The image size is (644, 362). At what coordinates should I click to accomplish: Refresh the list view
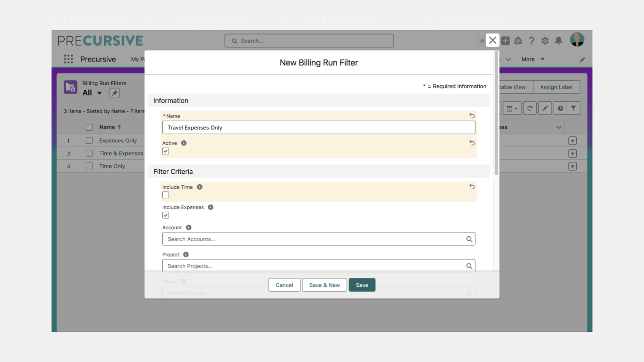coord(530,108)
